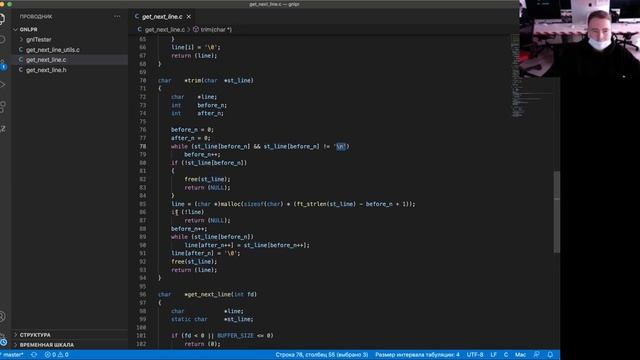
Task: Open the Explorer view in activity bar
Action: [2, 19]
